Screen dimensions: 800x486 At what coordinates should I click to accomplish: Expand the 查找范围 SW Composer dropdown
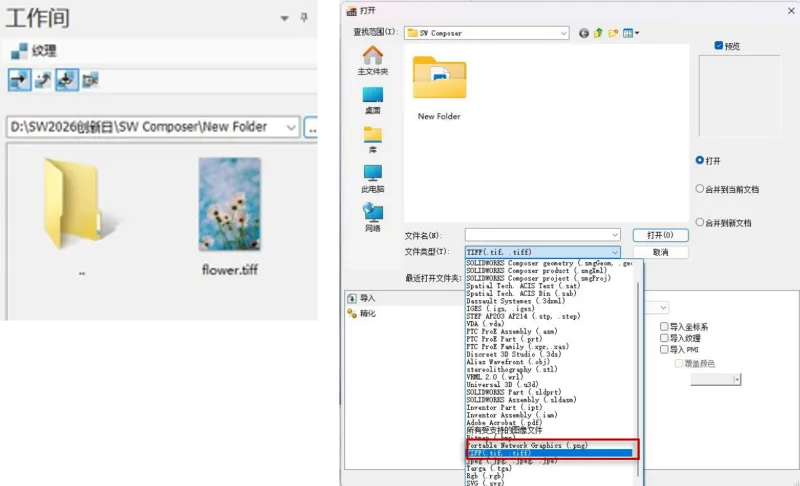point(563,33)
